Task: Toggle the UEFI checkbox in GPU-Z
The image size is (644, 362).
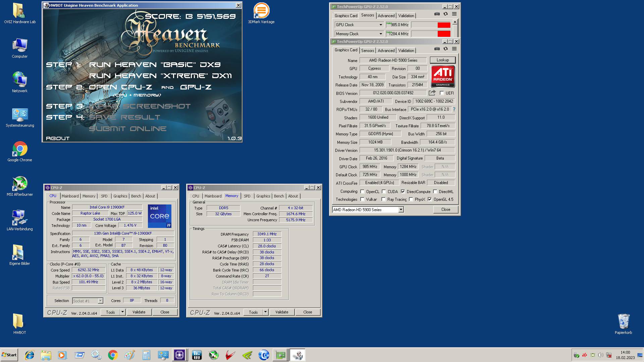Action: pyautogui.click(x=442, y=93)
